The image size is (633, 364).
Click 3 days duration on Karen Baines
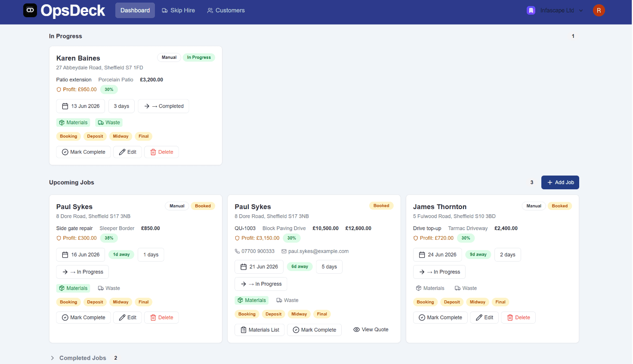(121, 106)
